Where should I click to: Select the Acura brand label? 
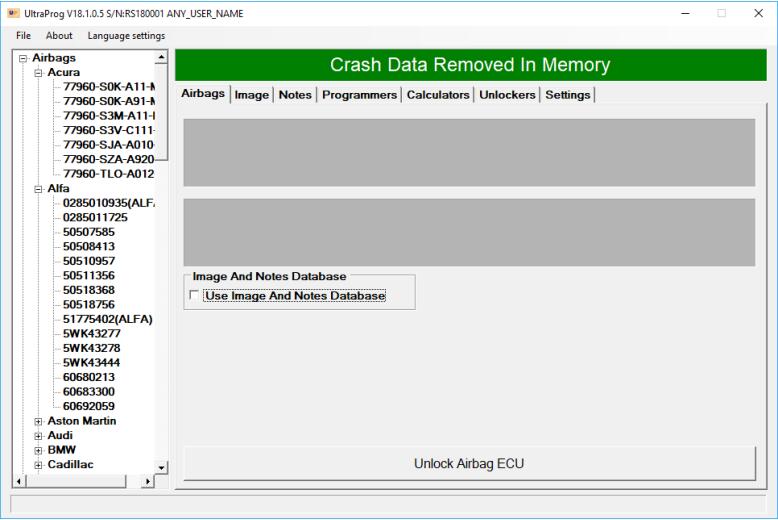coord(64,72)
